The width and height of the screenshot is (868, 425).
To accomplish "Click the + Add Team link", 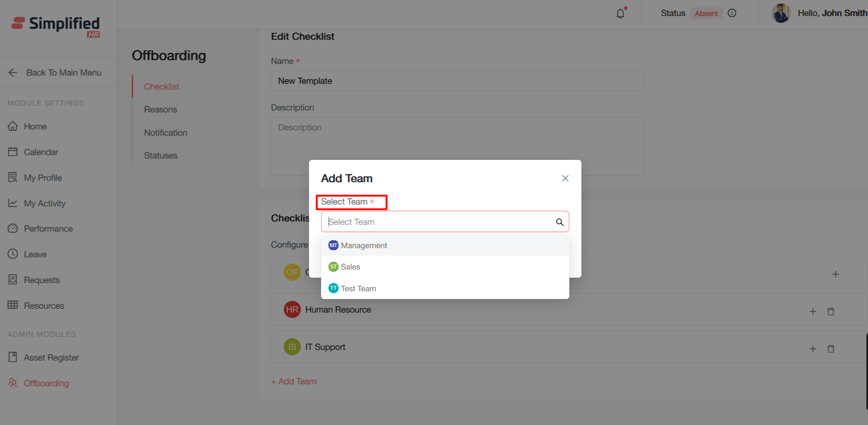I will [294, 381].
